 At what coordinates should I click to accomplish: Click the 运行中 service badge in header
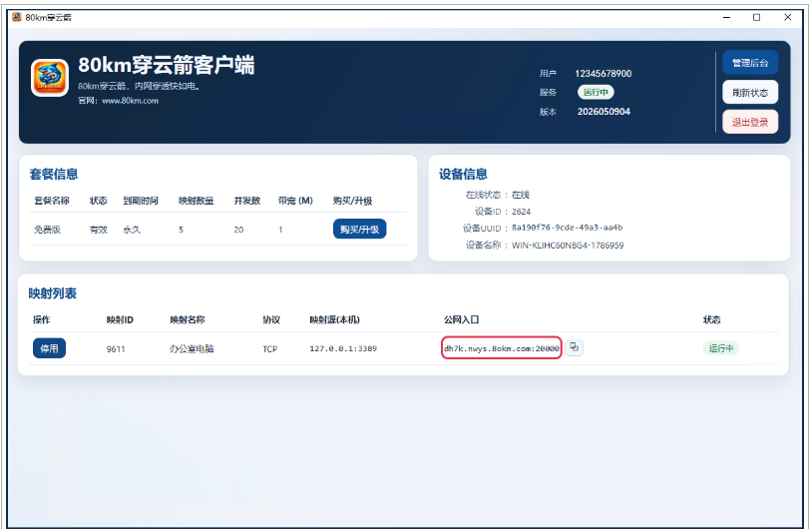click(x=596, y=92)
